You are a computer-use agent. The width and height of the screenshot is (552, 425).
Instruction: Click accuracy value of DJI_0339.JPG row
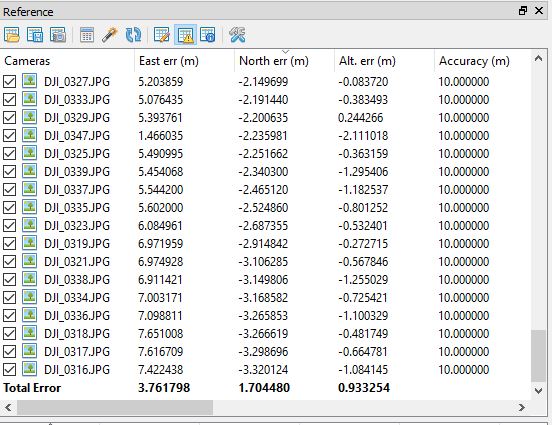tap(464, 171)
